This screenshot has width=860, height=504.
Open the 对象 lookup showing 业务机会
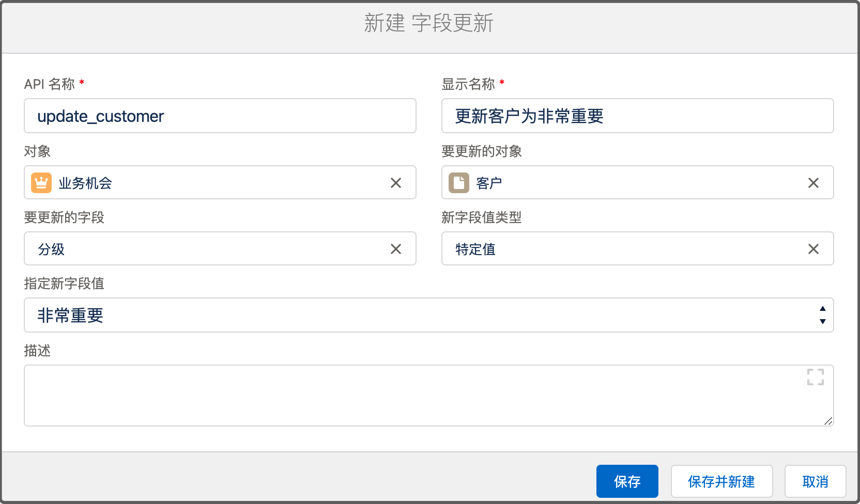[x=220, y=182]
